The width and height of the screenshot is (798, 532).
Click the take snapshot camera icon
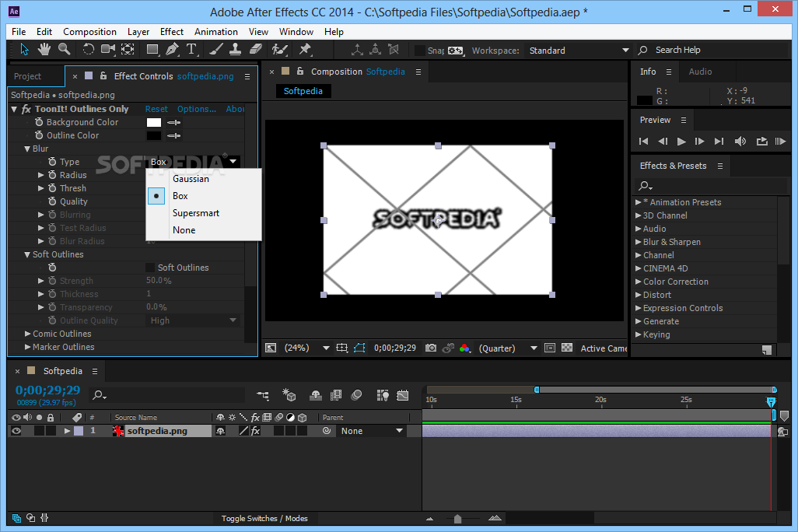tap(431, 348)
